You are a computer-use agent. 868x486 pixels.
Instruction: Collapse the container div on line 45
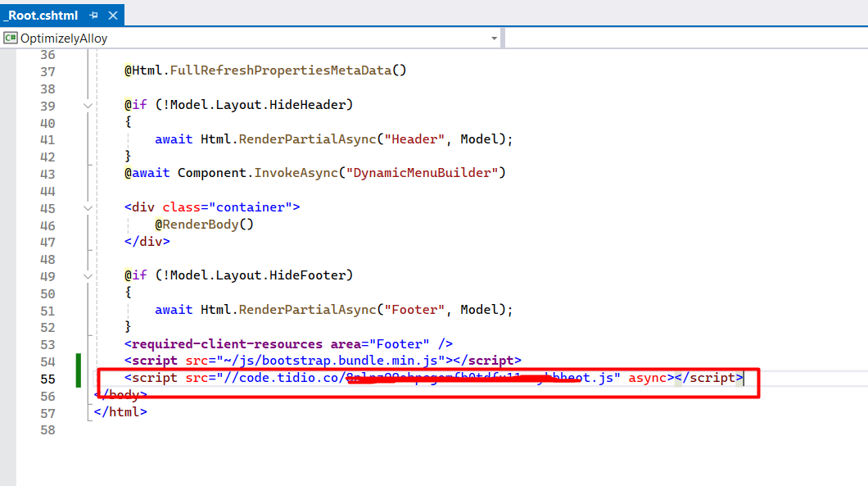point(88,208)
